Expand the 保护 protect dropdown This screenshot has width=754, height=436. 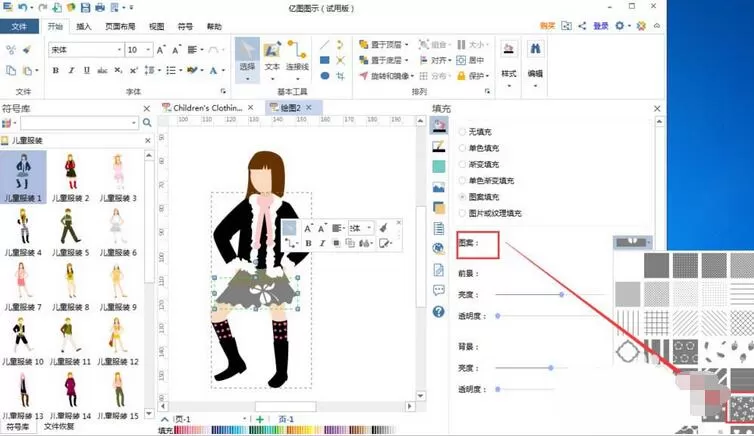coord(487,76)
